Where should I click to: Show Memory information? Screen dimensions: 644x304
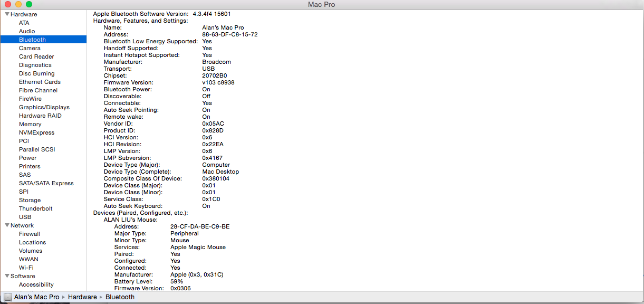pos(30,124)
